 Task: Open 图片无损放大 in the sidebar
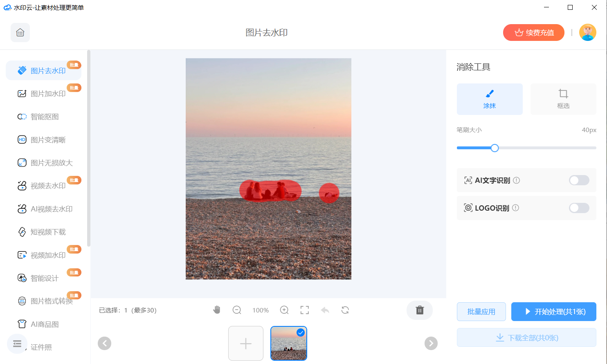point(43,163)
